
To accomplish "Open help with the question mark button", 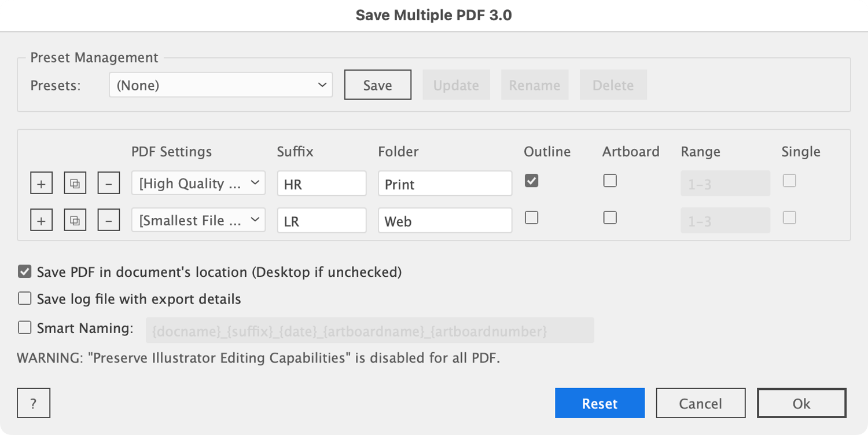I will pos(34,403).
